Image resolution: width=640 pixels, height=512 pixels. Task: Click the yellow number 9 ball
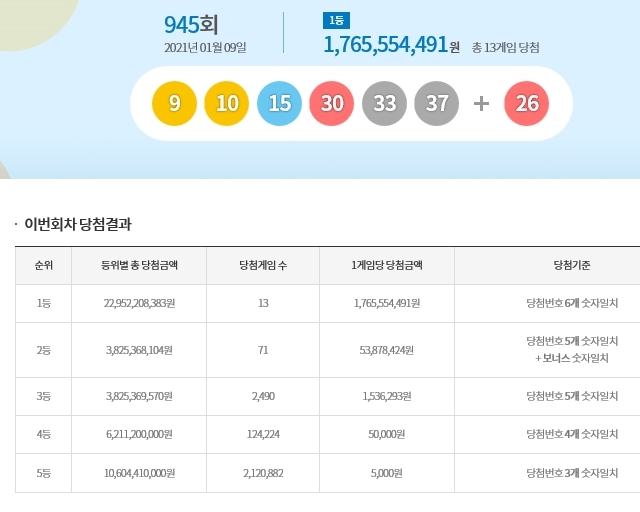coord(174,104)
